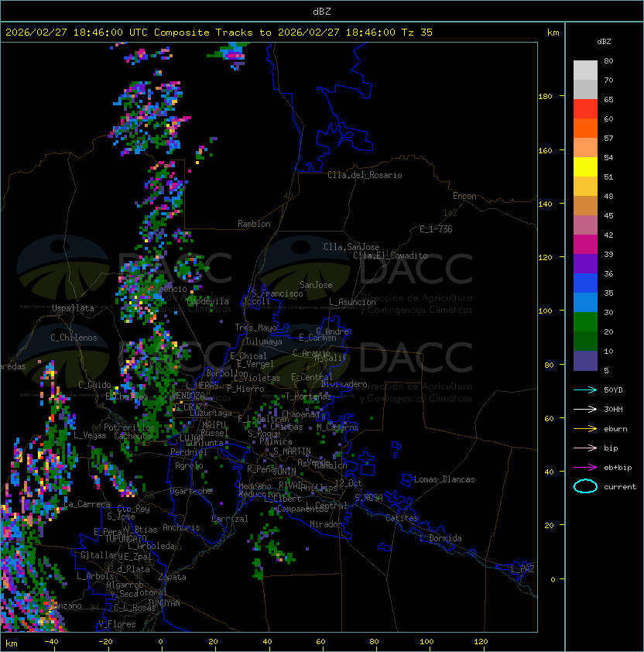Click the 'Clla.SanJose' map label

point(351,247)
